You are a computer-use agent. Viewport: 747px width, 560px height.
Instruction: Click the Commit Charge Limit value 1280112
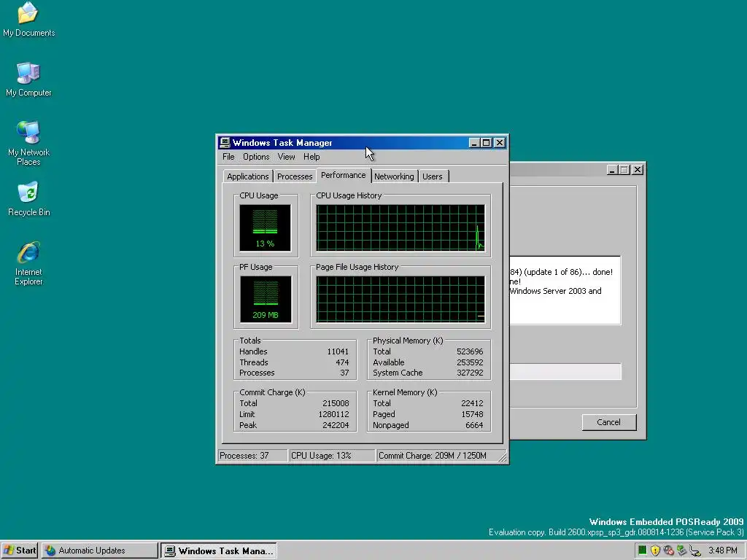tap(333, 414)
